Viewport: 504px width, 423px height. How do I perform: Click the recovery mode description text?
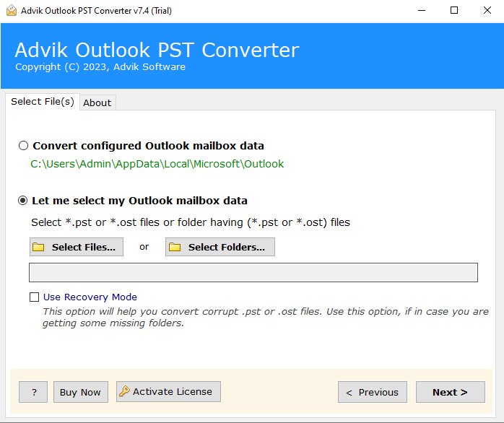point(266,318)
